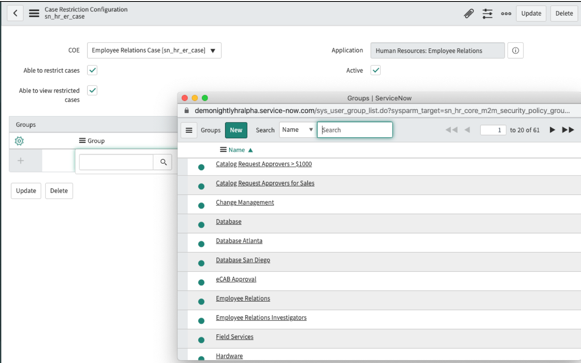Click the plus insert row icon
581x363 pixels.
[21, 161]
